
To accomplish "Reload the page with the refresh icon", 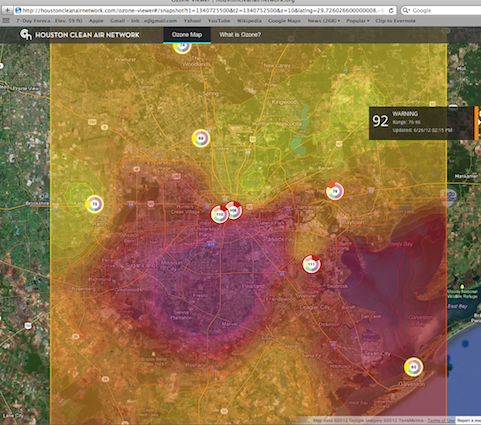I will 391,10.
